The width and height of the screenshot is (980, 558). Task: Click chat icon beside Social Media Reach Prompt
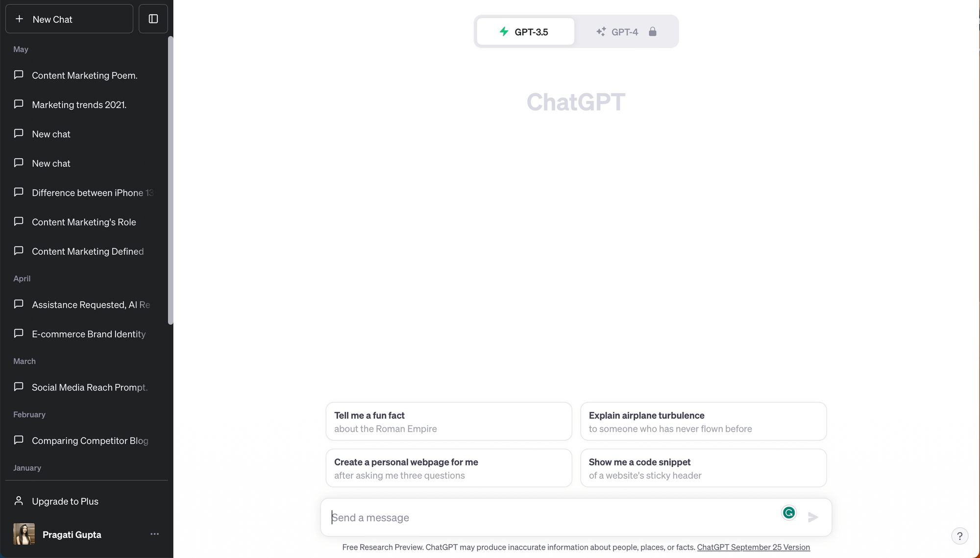pos(19,387)
